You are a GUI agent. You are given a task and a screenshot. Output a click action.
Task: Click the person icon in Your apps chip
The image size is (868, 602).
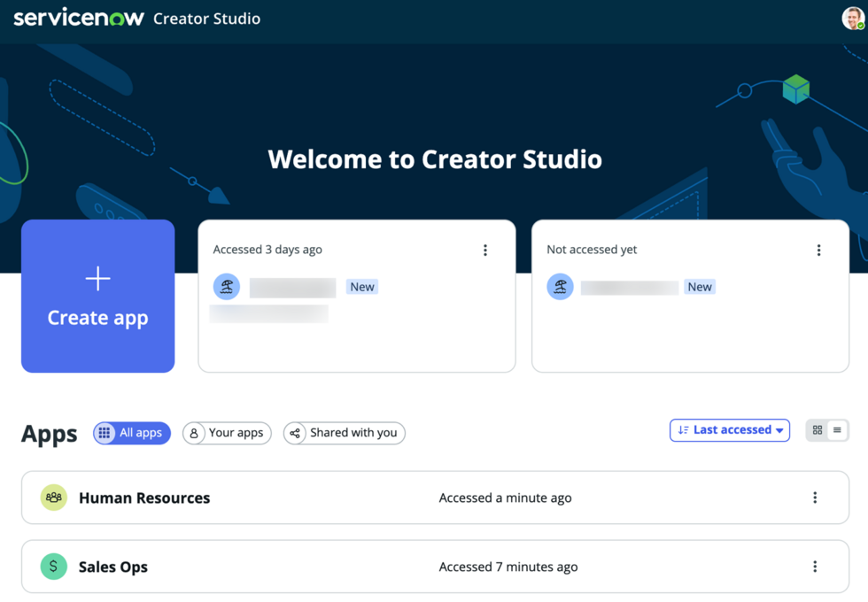pos(194,433)
